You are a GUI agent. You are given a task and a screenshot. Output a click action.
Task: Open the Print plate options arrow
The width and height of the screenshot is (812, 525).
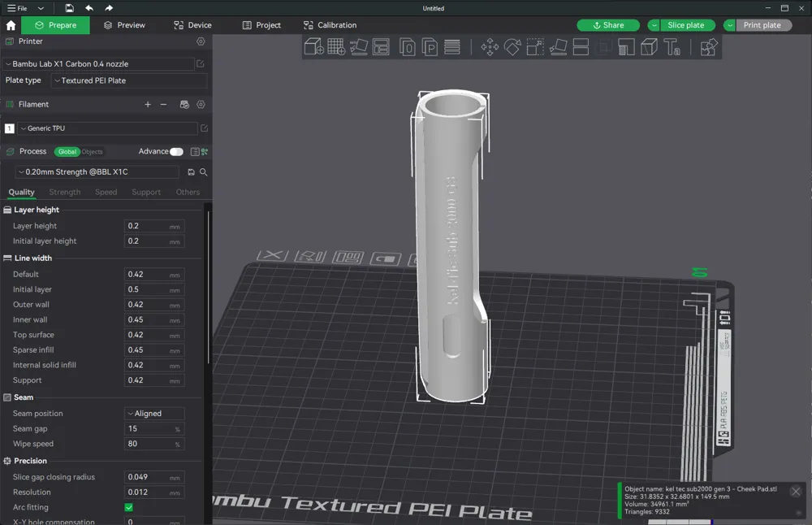click(730, 25)
